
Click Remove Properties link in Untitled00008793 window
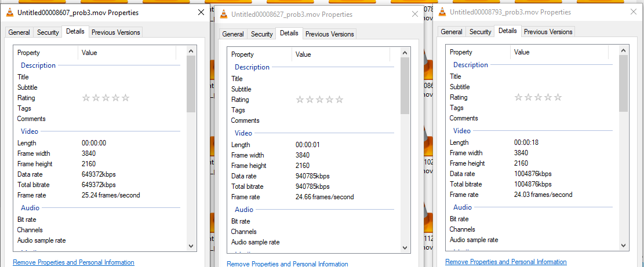506,261
